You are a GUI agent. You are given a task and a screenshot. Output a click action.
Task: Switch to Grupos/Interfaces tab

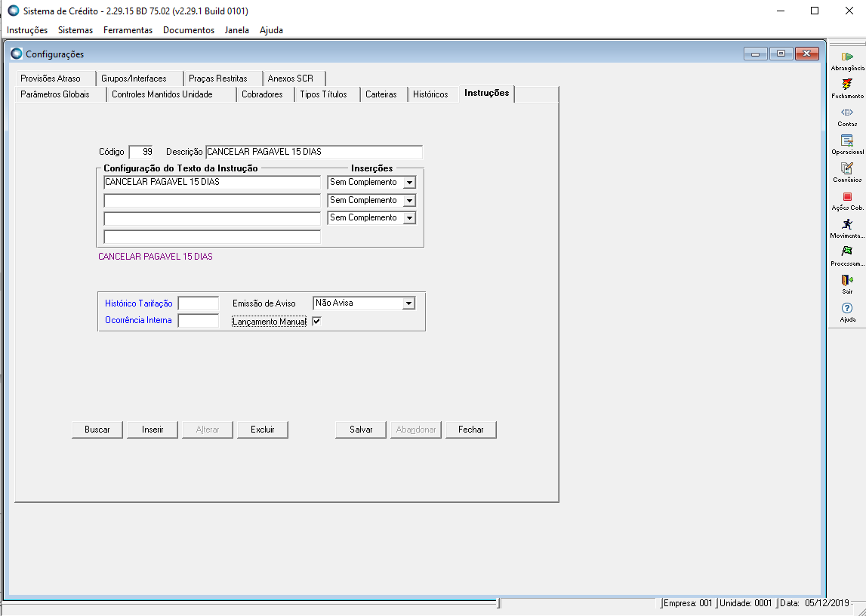139,79
